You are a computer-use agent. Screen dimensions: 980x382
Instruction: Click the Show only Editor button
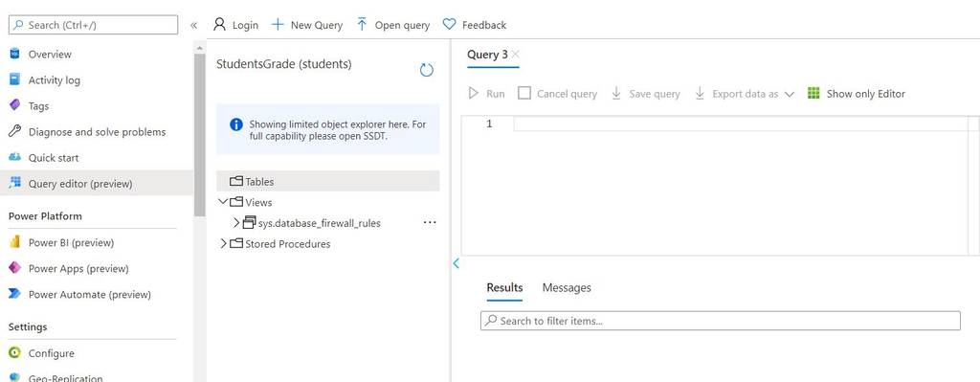(x=857, y=94)
